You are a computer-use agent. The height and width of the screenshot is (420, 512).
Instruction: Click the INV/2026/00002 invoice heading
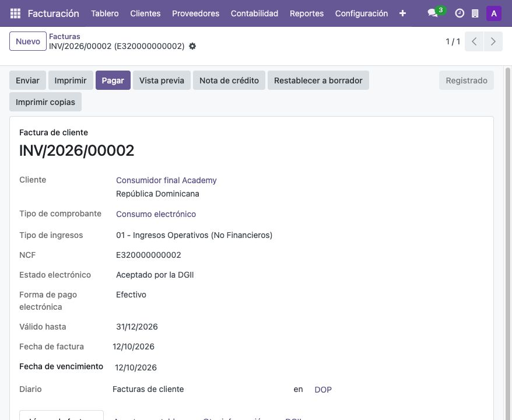[77, 150]
